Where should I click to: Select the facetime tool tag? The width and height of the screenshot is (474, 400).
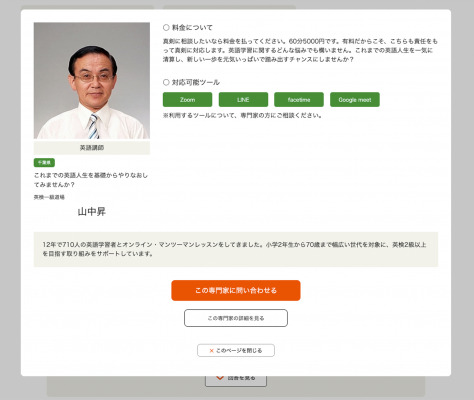point(299,100)
